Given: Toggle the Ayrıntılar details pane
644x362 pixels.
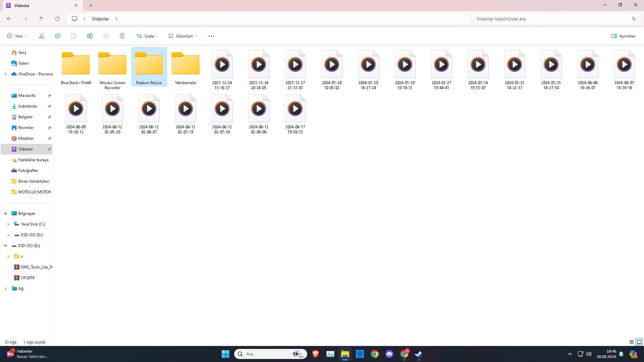Looking at the screenshot, I should pos(623,36).
